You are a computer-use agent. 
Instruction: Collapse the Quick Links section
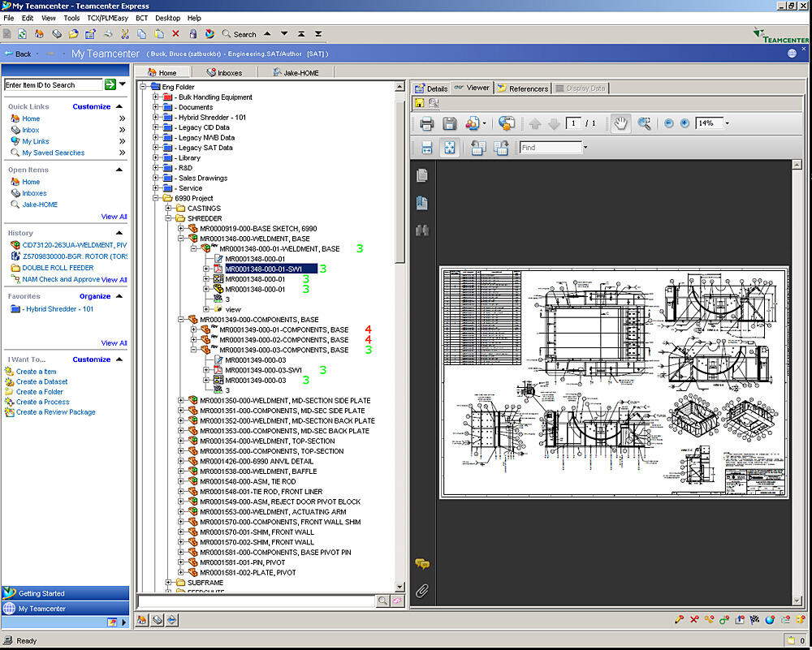tap(119, 106)
